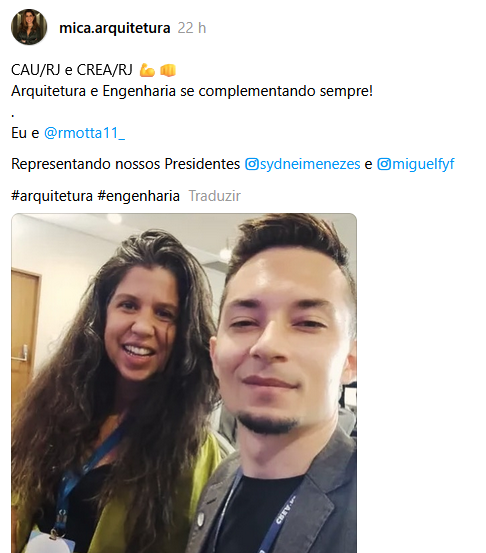The image size is (486, 553).
Task: Open the attached selfie photo
Action: (184, 383)
